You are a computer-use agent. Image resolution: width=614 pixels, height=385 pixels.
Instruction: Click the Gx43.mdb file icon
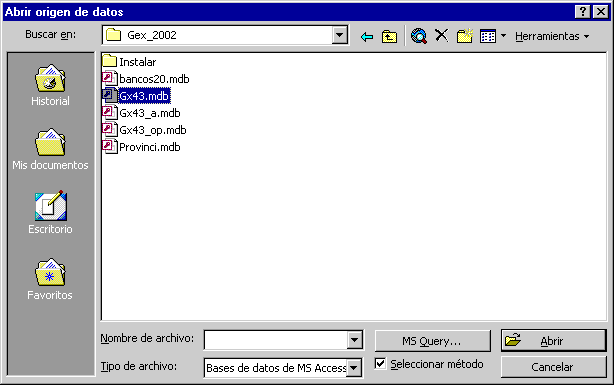[x=110, y=96]
